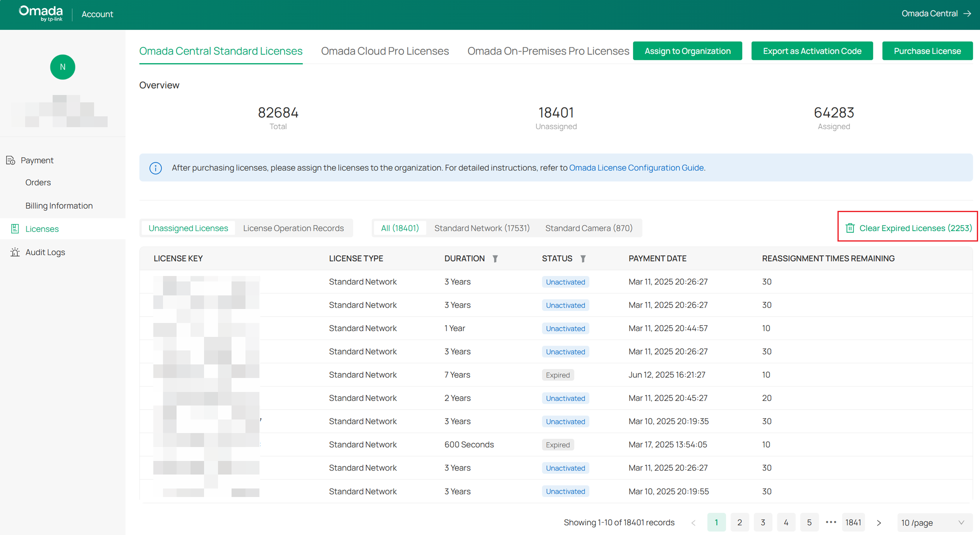Open the user avatar profile icon
This screenshot has width=980, height=535.
62,67
